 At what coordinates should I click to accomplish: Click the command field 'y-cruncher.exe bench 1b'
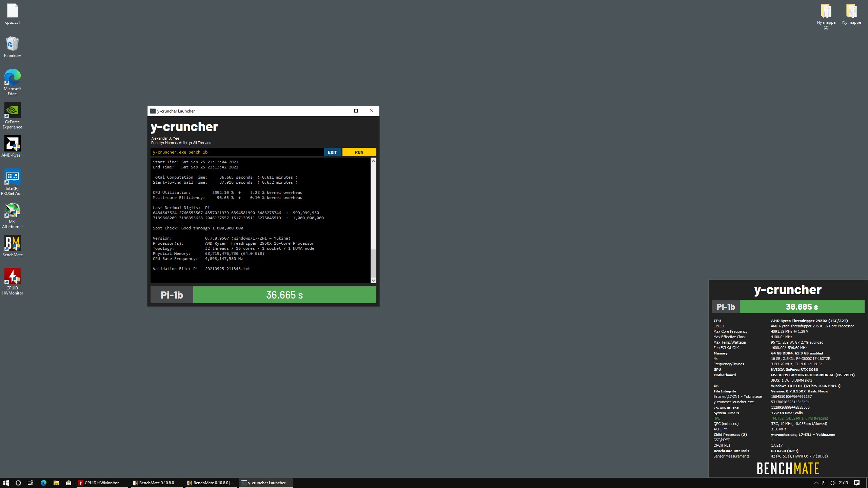click(237, 152)
